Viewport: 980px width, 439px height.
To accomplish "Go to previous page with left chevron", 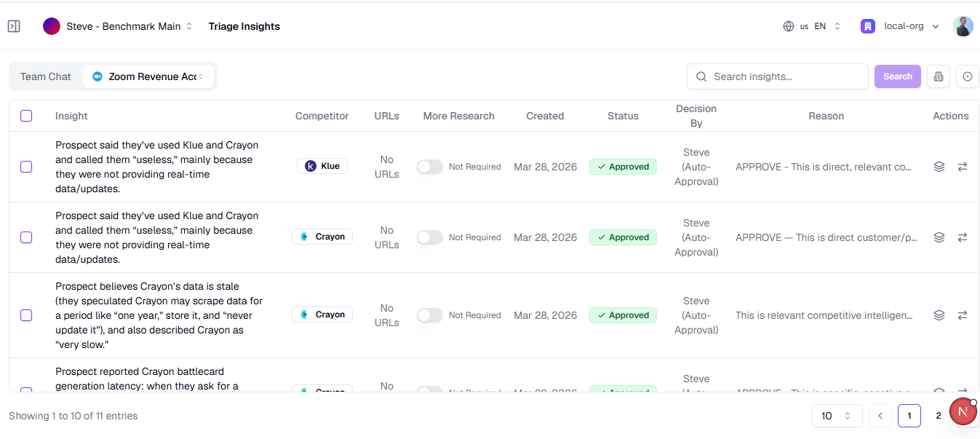I will (x=880, y=416).
